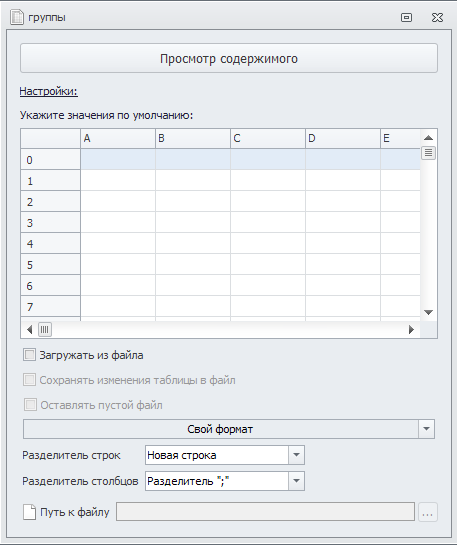Click the file icon beside Путь к файлу
Screen dimensions: 457x545
(x=30, y=512)
